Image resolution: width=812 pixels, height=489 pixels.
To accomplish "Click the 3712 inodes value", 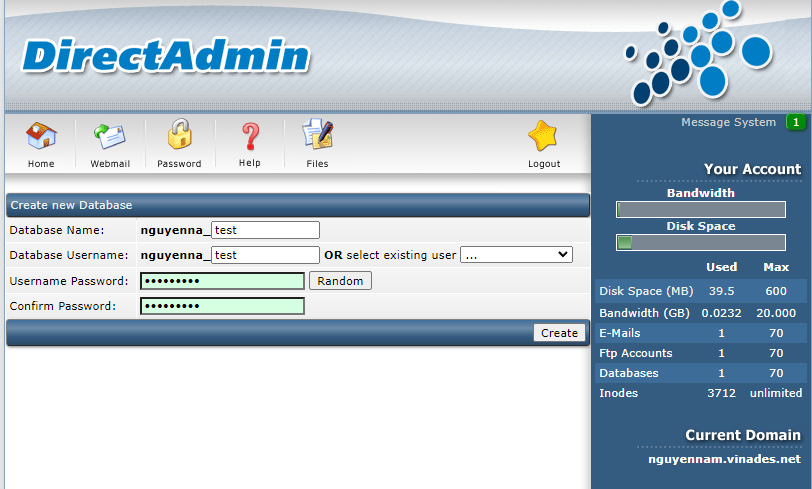I will 721,393.
